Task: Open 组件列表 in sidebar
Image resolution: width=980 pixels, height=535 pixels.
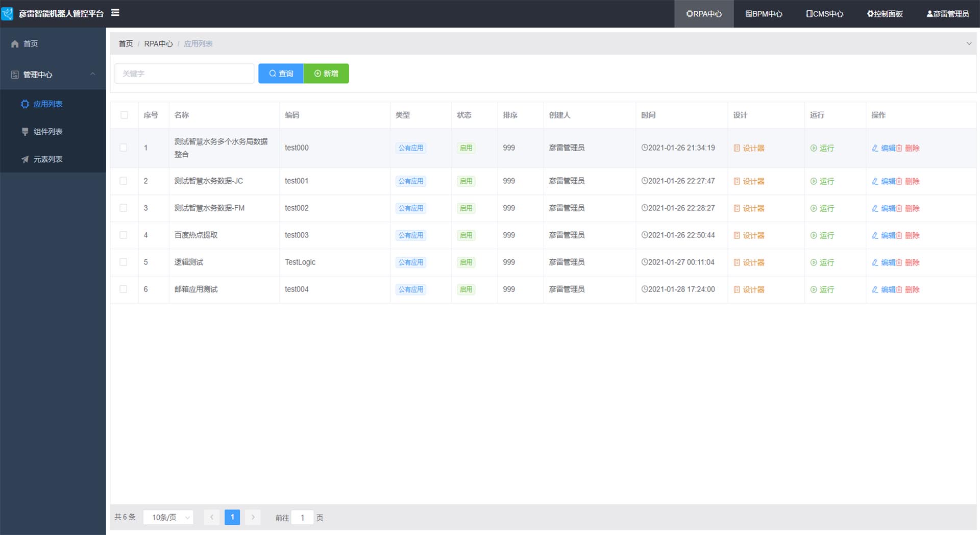Action: (x=47, y=132)
